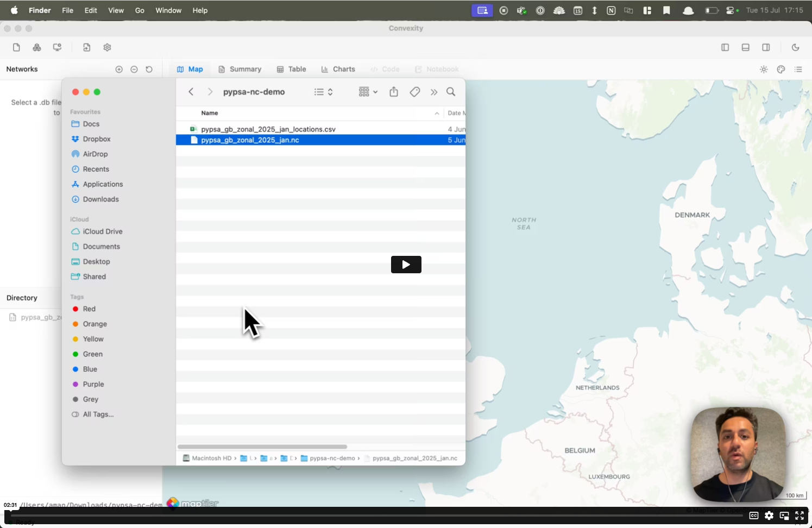The height and width of the screenshot is (528, 812).
Task: Toggle the left sidebar panel in Convexity
Action: [x=725, y=47]
